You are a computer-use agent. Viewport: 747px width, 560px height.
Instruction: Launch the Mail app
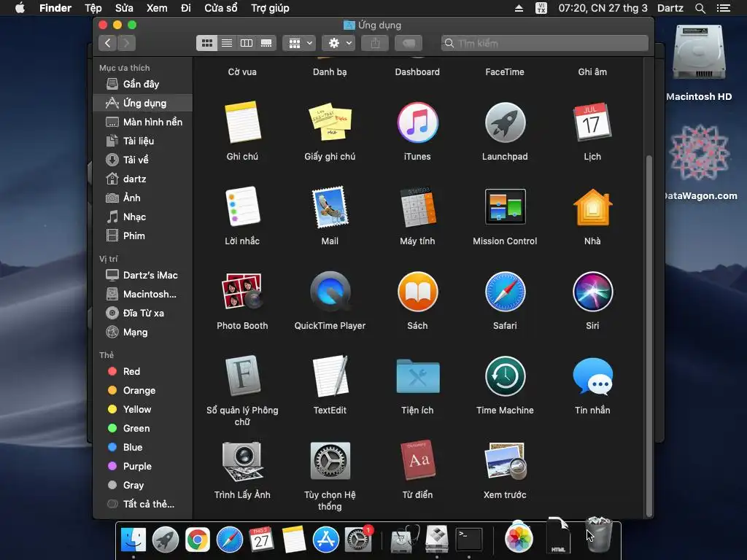330,206
